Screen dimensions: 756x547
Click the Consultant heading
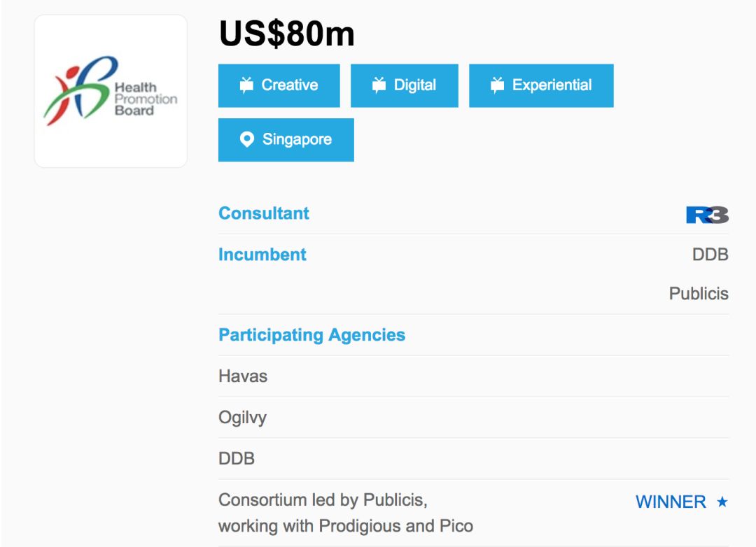tap(264, 213)
